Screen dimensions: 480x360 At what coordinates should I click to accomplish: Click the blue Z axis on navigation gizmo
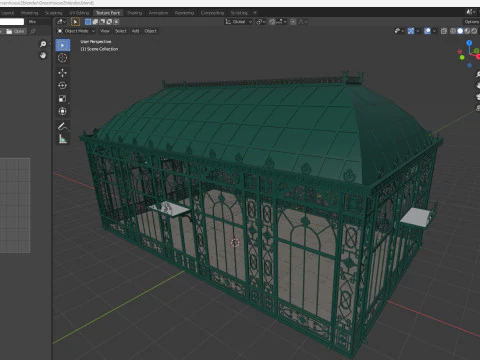click(469, 43)
